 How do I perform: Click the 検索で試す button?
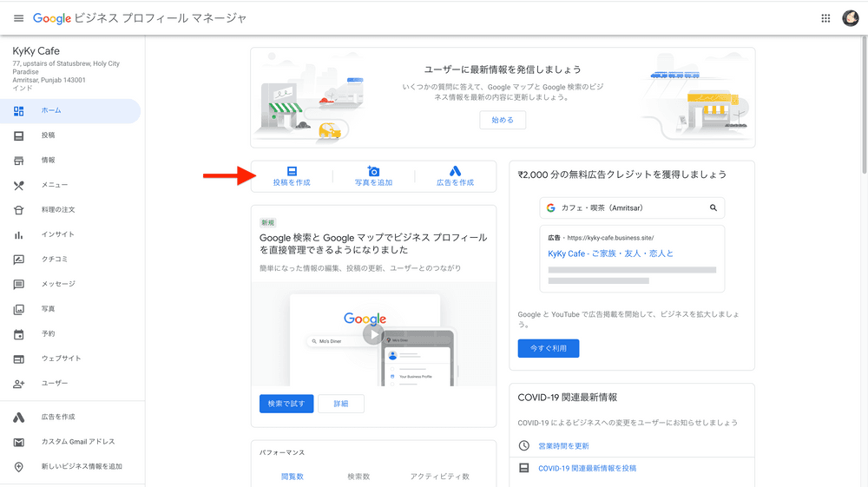(x=286, y=404)
